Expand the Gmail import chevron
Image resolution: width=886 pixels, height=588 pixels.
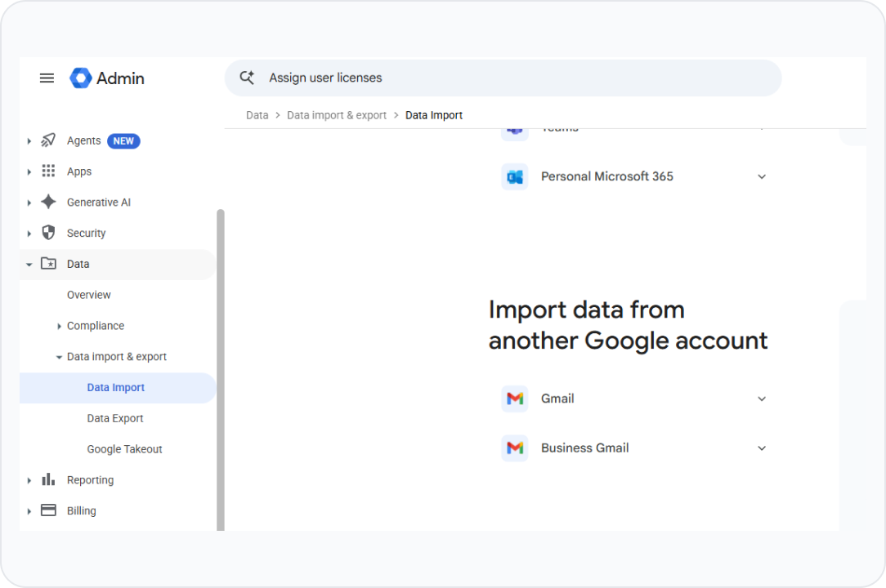click(x=762, y=399)
